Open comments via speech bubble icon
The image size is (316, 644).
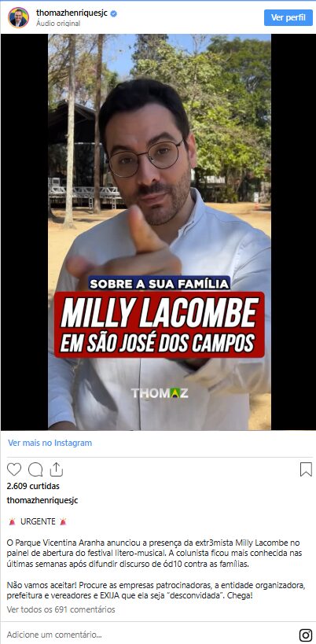(x=35, y=469)
